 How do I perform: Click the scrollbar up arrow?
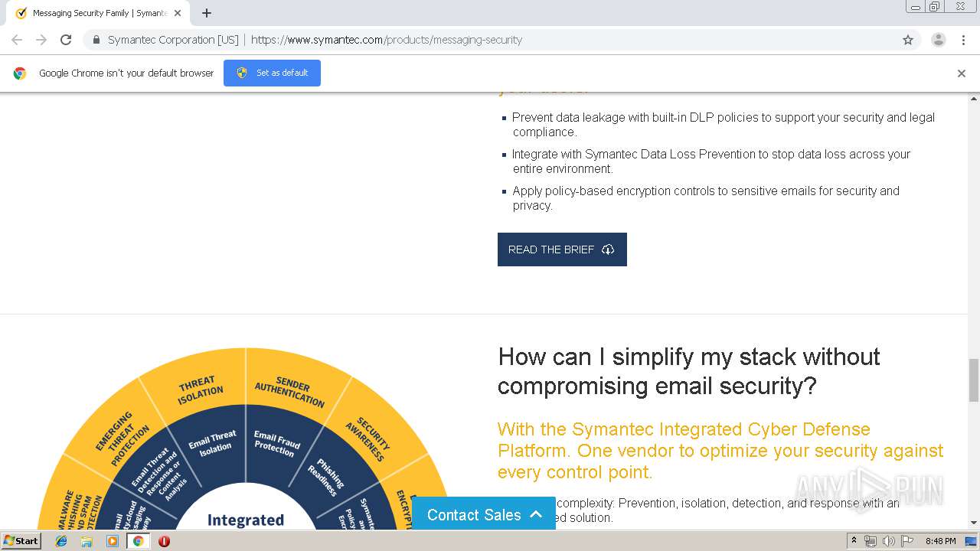(x=974, y=99)
